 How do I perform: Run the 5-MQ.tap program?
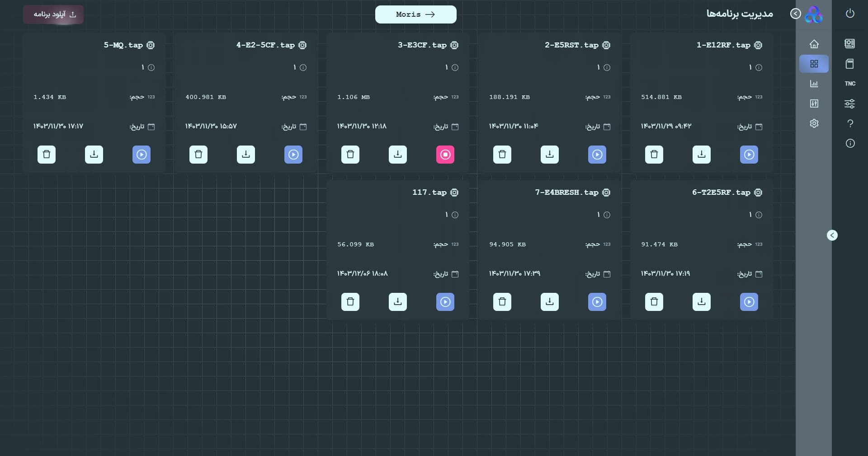142,154
